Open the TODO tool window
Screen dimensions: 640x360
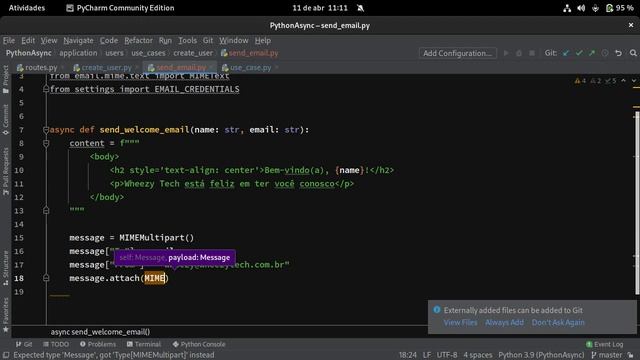56,344
